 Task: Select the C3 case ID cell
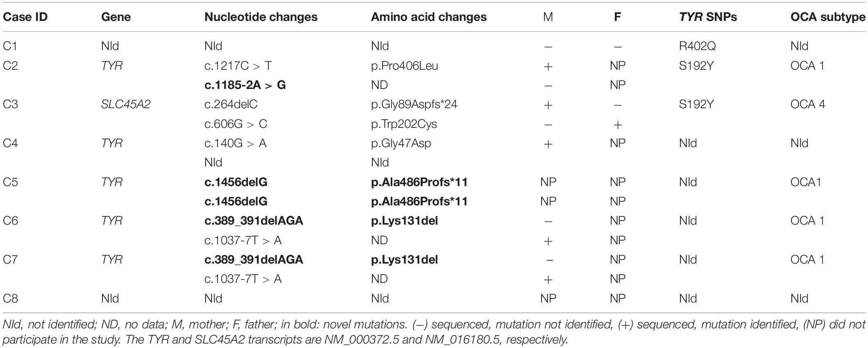10,104
